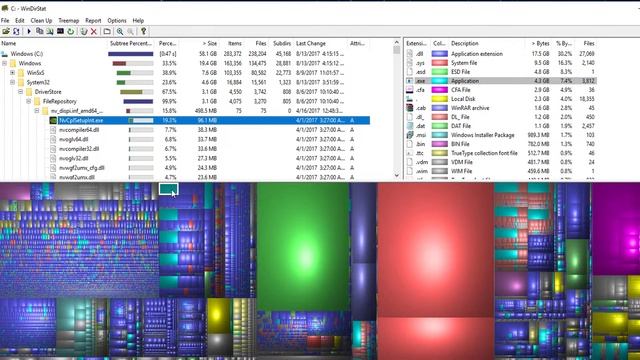Image resolution: width=640 pixels, height=360 pixels.
Task: Click the Zoom In magnifier icon
Action: click(120, 31)
